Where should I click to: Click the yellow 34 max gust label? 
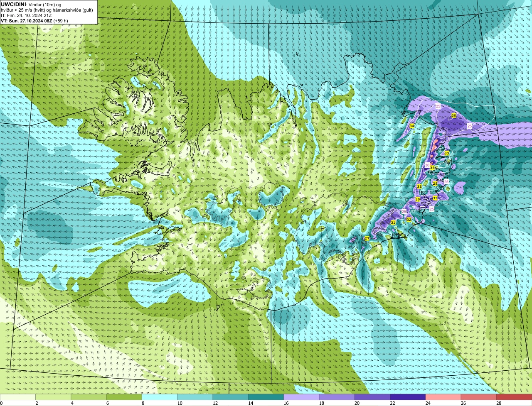tap(411, 126)
